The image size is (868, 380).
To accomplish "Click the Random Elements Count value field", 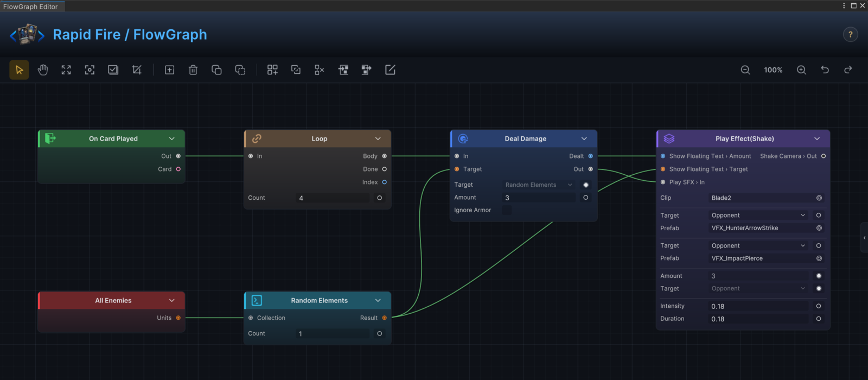I will 333,334.
